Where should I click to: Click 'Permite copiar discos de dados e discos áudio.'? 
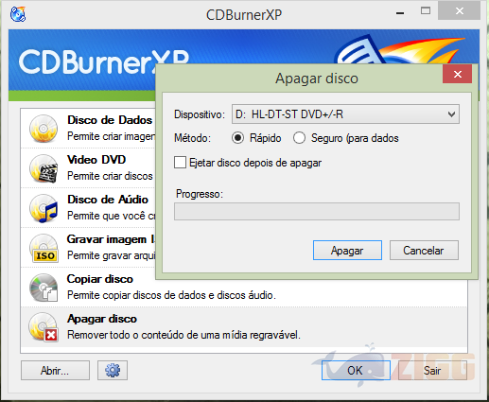[171, 295]
